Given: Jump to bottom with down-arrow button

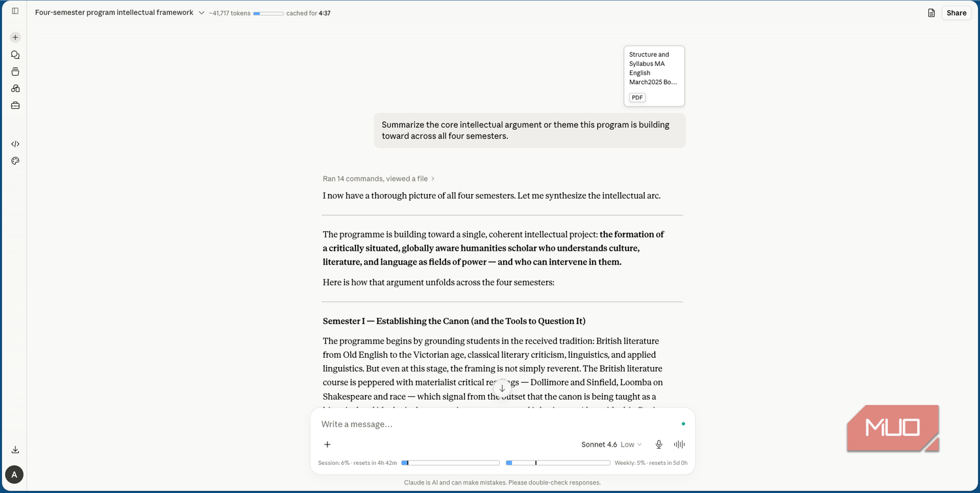Looking at the screenshot, I should coord(502,388).
